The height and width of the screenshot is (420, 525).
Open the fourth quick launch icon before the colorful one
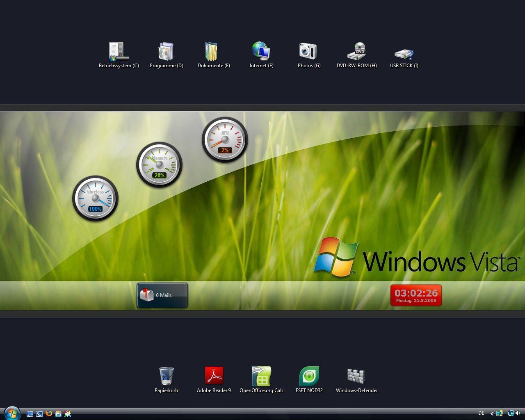[x=58, y=414]
